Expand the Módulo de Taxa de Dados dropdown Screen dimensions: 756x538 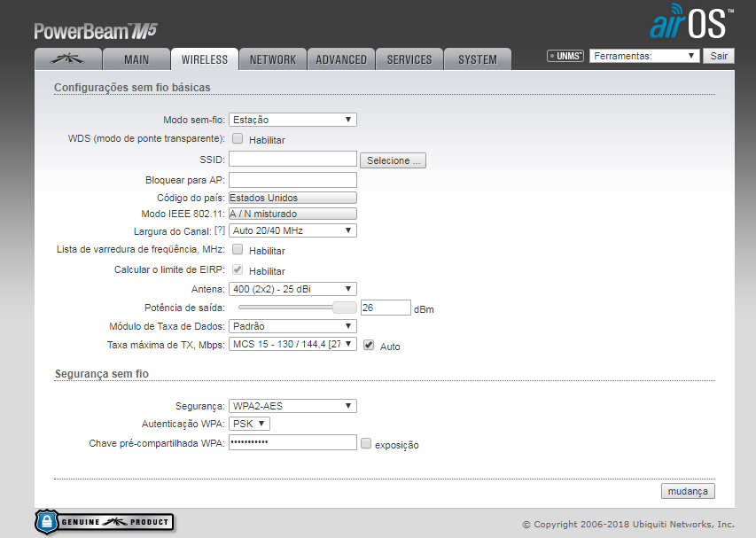click(x=292, y=326)
